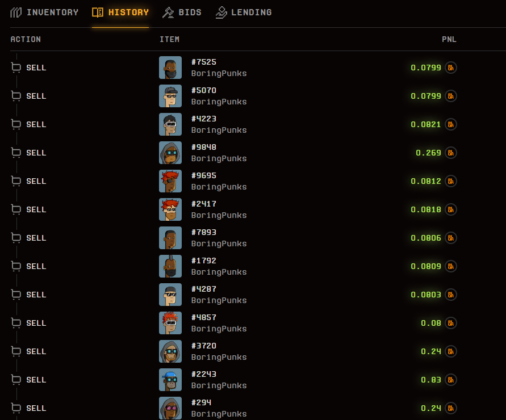This screenshot has width=506, height=420.
Task: Click the cart icon in the #1792 row
Action: click(x=16, y=266)
